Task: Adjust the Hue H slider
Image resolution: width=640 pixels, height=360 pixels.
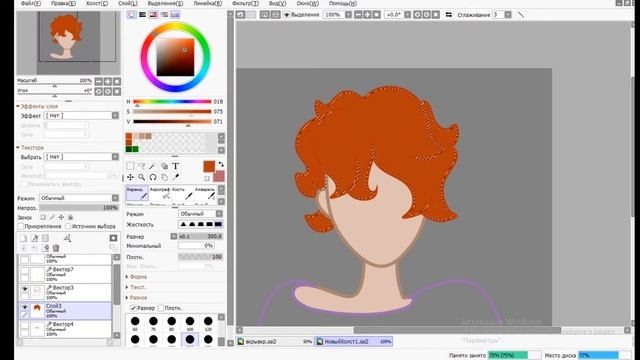Action: pyautogui.click(x=172, y=102)
